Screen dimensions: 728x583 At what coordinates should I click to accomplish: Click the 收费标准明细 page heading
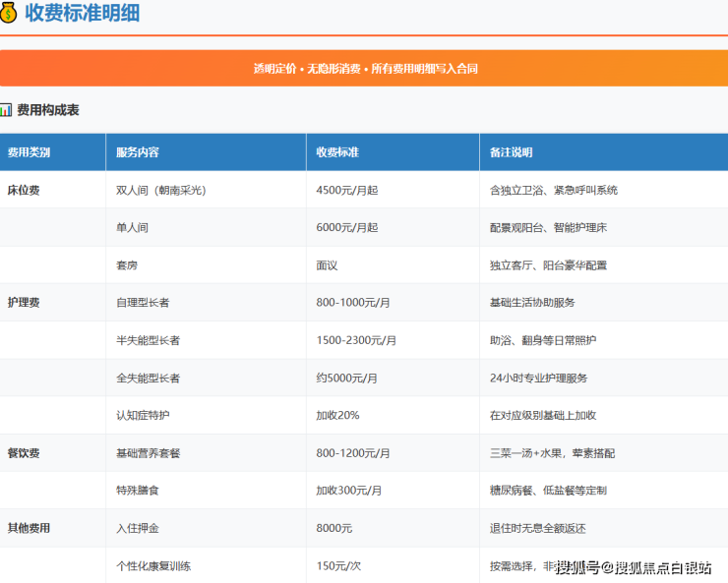tap(83, 13)
